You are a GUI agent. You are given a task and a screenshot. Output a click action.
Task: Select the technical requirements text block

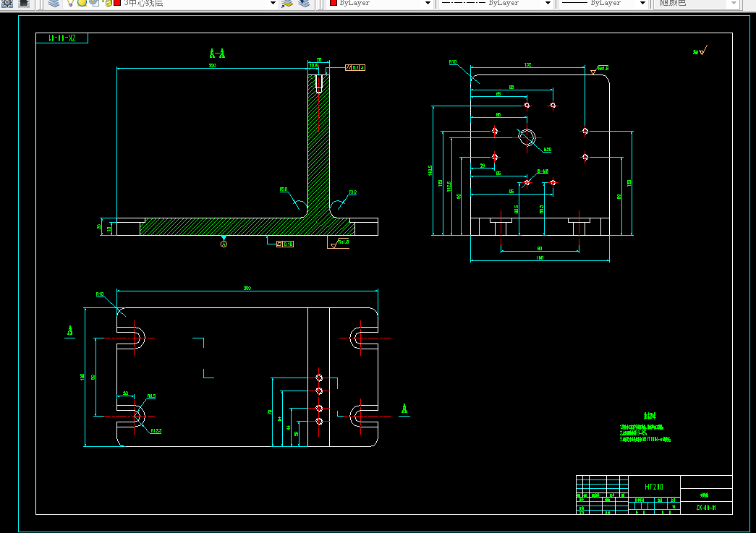click(x=645, y=428)
